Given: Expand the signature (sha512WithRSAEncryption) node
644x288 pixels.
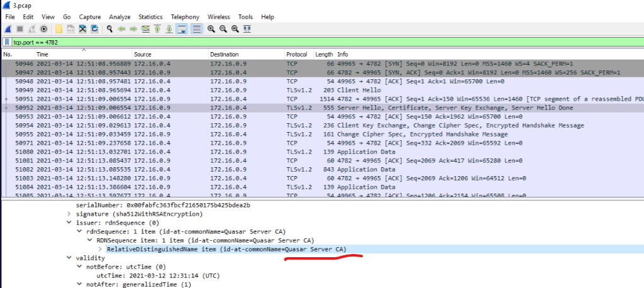Looking at the screenshot, I should (69, 214).
